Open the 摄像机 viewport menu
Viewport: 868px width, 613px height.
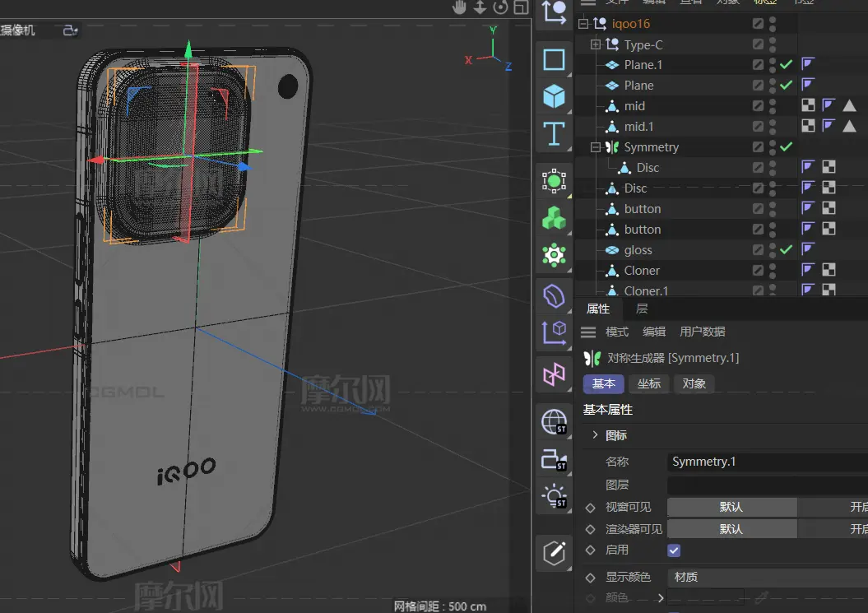[18, 30]
